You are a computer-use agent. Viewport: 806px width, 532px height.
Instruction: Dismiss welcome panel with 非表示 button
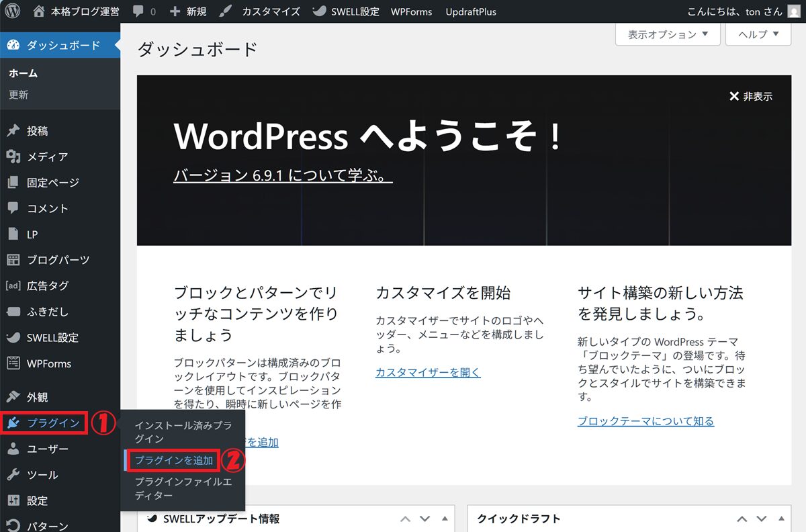[751, 96]
